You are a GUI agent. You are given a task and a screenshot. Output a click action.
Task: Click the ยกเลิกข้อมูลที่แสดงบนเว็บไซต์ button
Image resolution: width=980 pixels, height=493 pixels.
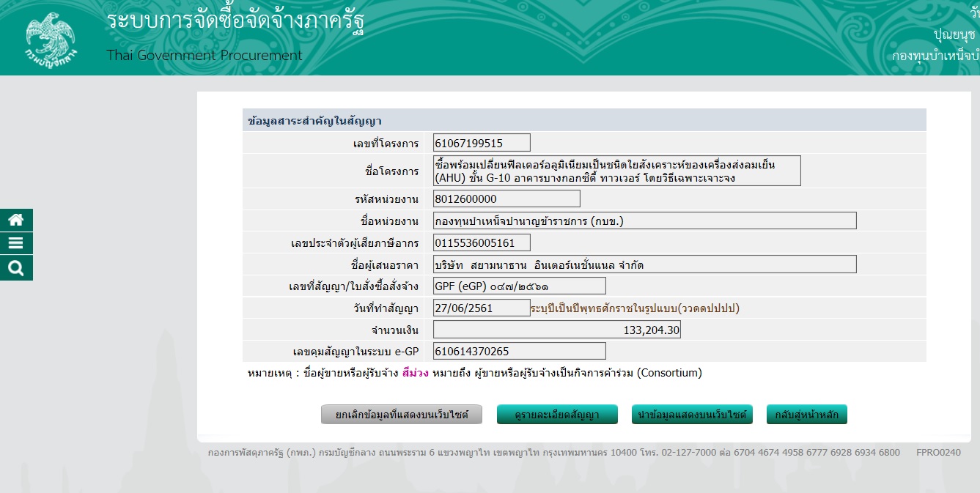(x=402, y=415)
